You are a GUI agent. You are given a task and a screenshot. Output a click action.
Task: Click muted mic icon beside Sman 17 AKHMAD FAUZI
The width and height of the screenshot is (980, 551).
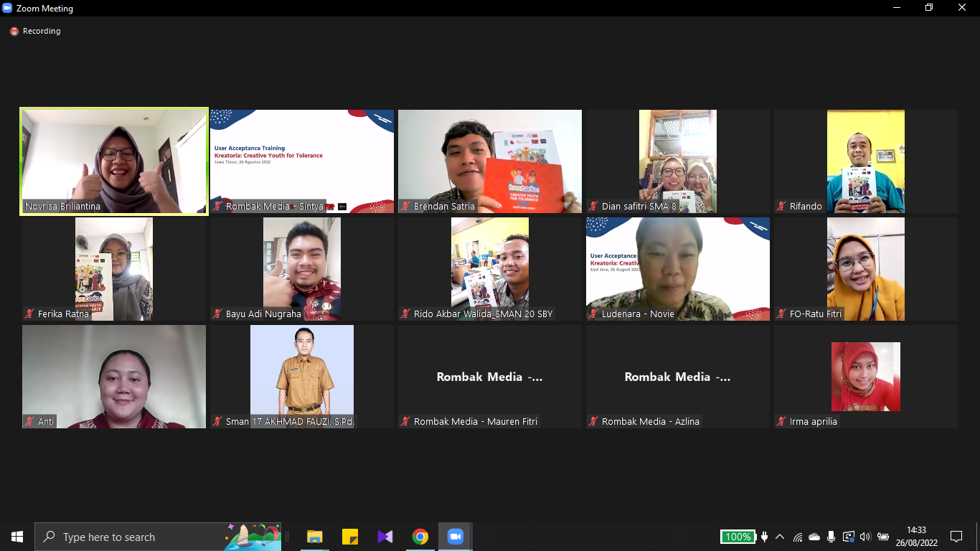click(x=218, y=422)
